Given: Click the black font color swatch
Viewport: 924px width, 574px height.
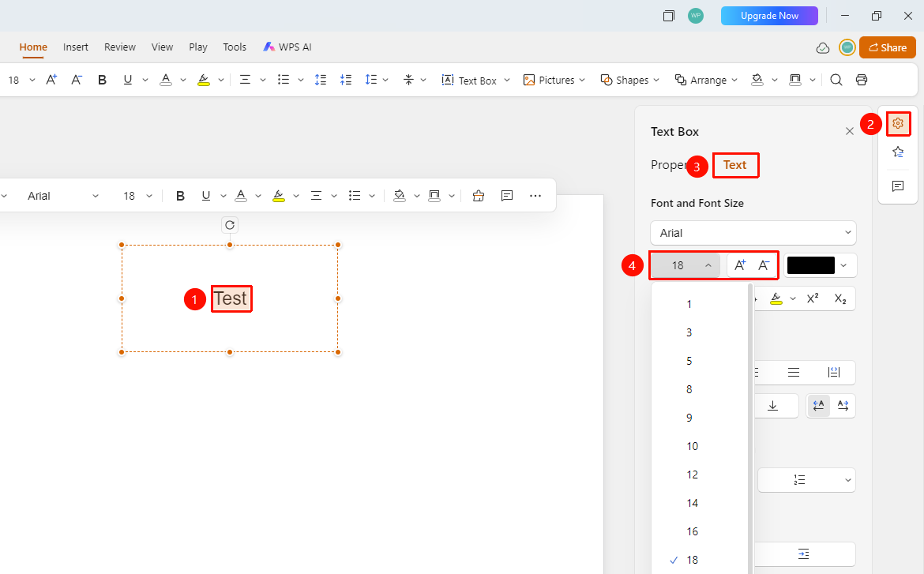Looking at the screenshot, I should tap(811, 265).
